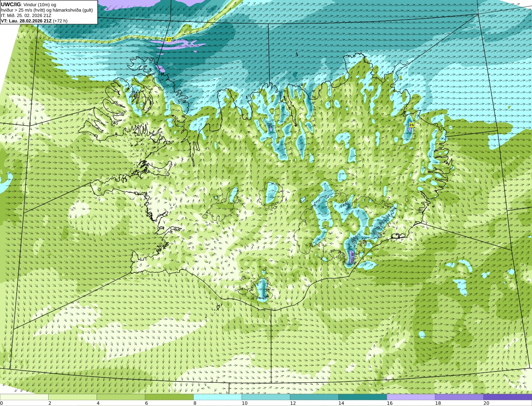The image size is (532, 406).
Task: Select the above-20 m/s dark purple swatch
Action: tap(507, 397)
